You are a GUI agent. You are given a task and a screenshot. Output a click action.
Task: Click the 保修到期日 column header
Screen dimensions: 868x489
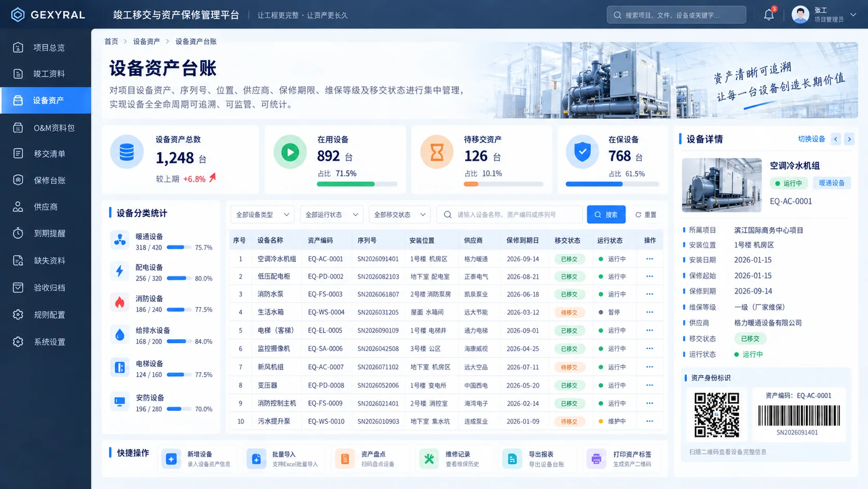[x=523, y=241]
